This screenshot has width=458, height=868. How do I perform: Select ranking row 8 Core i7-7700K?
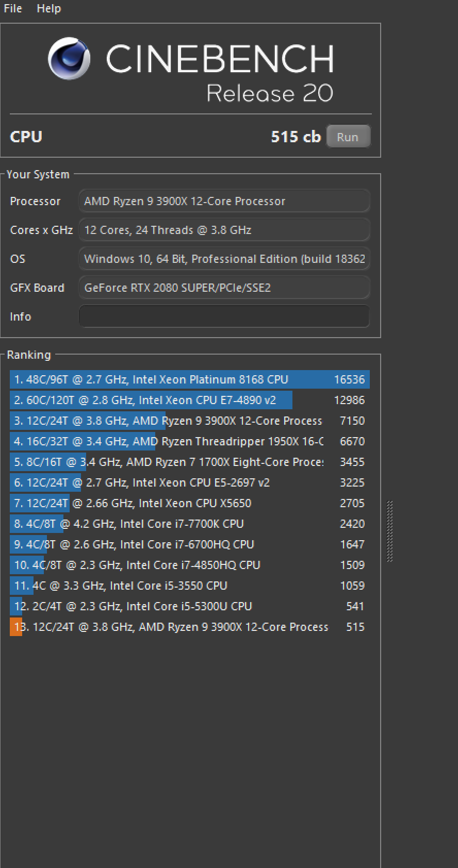coord(190,524)
